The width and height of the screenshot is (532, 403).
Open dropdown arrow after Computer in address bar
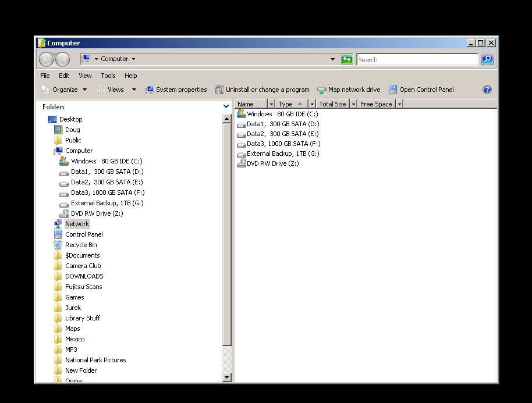coord(134,59)
